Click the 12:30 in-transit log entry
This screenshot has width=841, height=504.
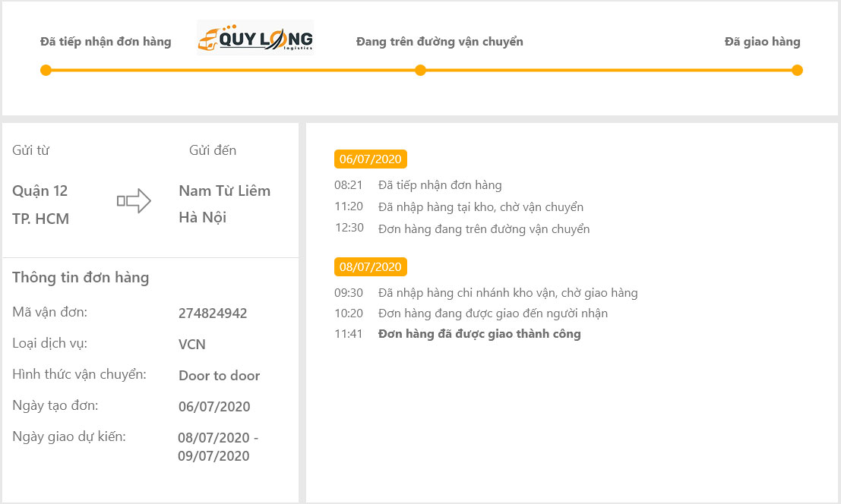463,228
